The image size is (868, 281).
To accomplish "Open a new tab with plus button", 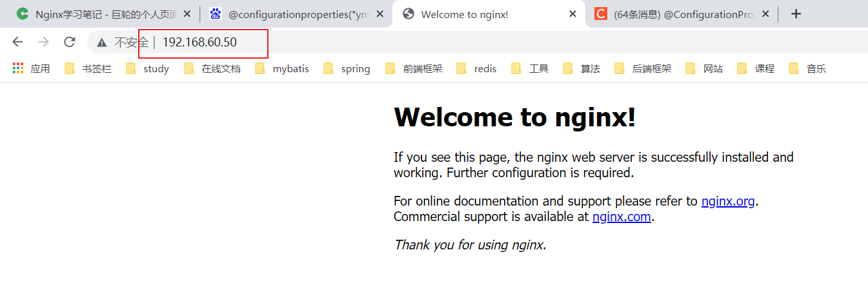I will coord(796,14).
